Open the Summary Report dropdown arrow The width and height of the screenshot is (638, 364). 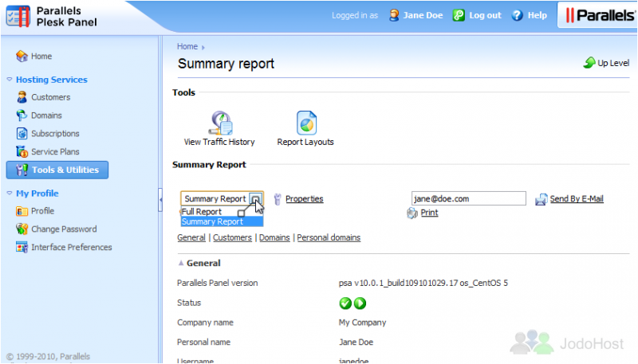pyautogui.click(x=255, y=198)
